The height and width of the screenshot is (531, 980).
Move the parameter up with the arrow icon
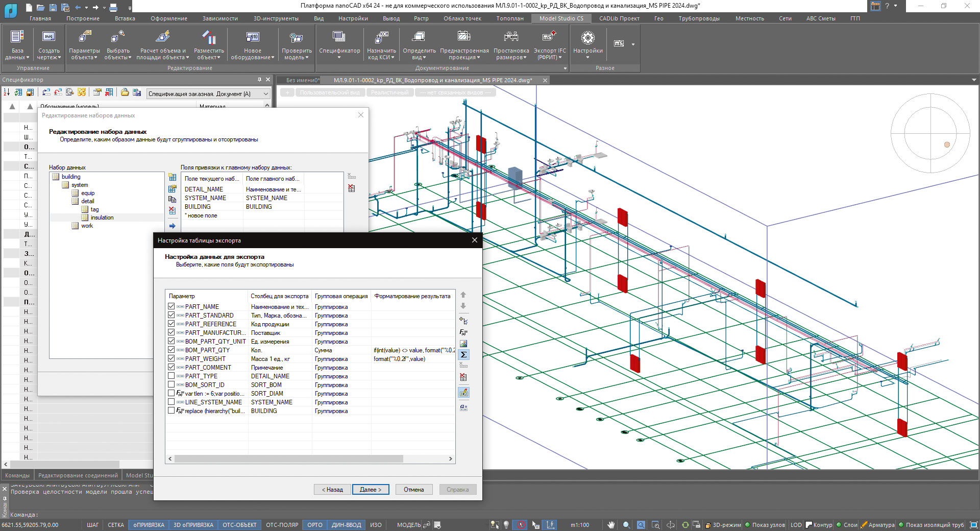(x=463, y=295)
